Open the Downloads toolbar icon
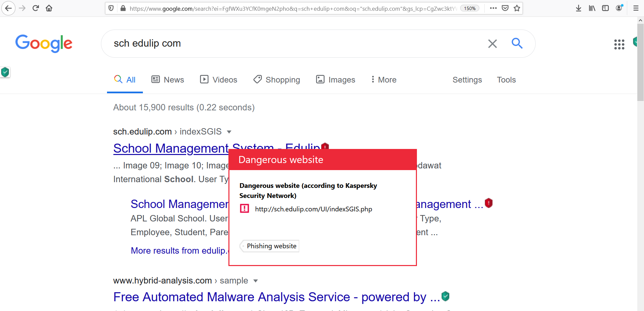This screenshot has width=644, height=311. [x=578, y=8]
